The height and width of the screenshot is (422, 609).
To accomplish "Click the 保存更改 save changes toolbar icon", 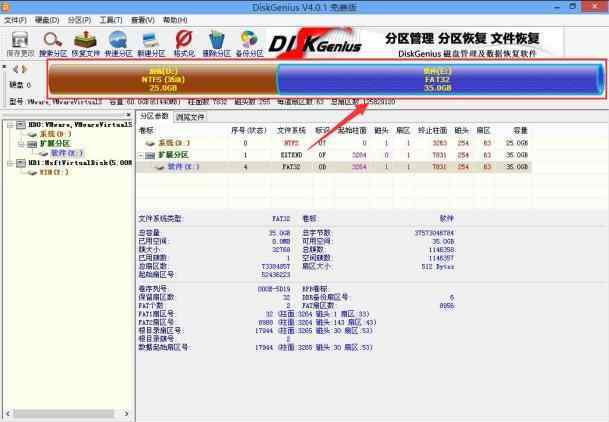I will click(20, 44).
